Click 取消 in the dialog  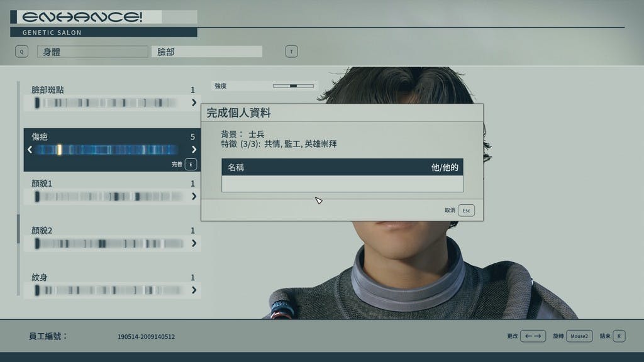(450, 210)
